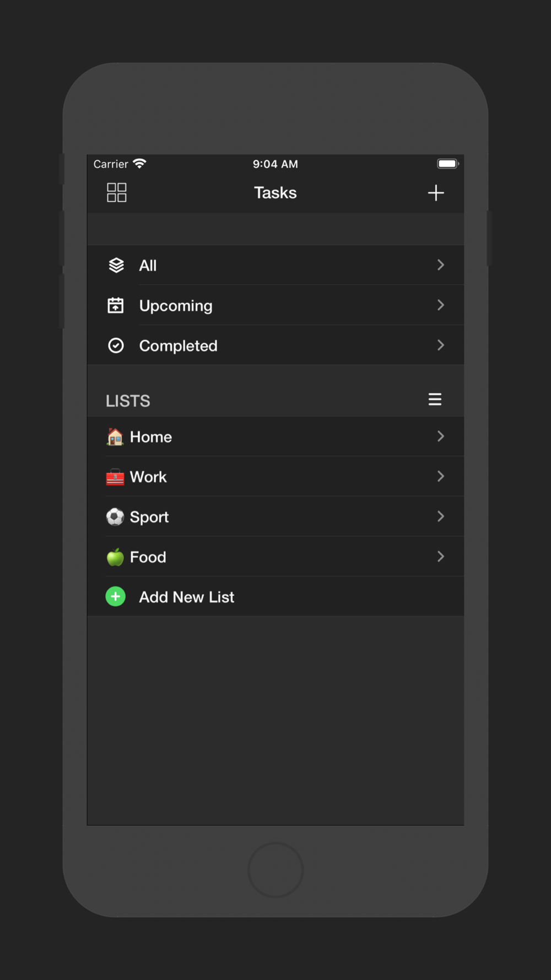Screen dimensions: 551x980
Task: Tap the LISTS reorder hamburger icon
Action: coord(435,400)
